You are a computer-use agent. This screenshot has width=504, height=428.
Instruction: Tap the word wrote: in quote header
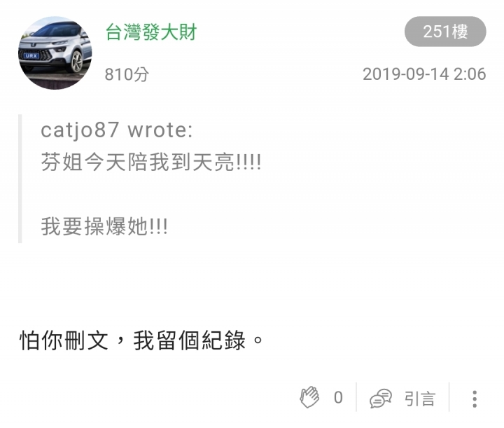pos(160,130)
